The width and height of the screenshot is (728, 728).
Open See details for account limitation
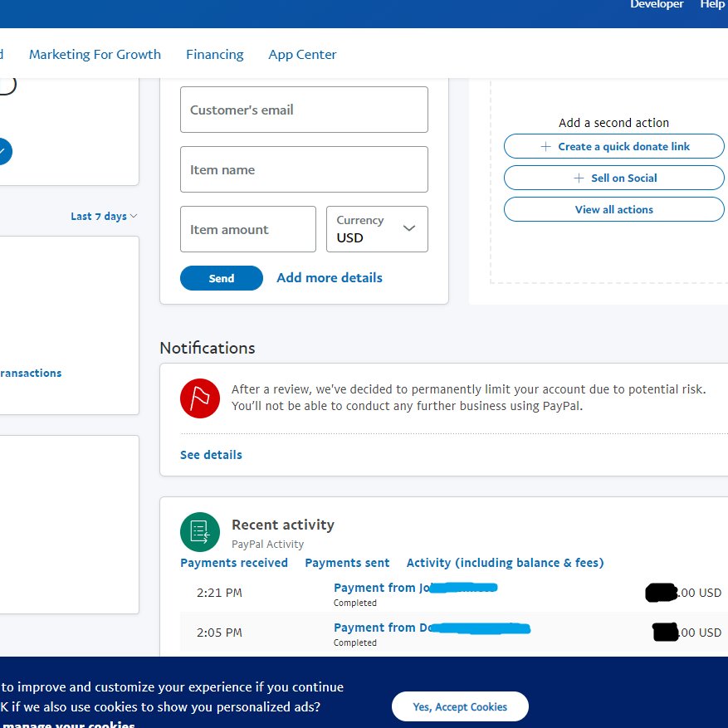click(x=211, y=455)
